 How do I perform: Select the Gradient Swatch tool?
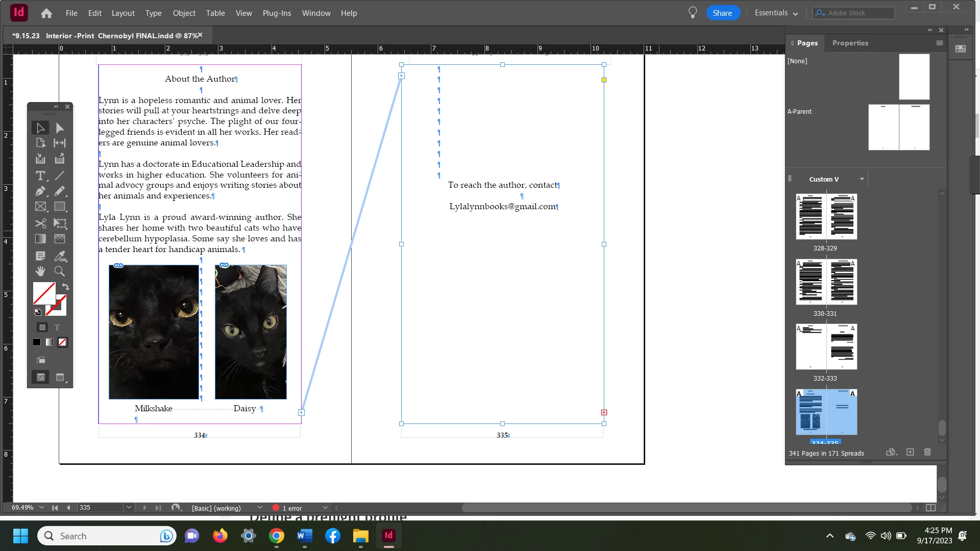40,239
